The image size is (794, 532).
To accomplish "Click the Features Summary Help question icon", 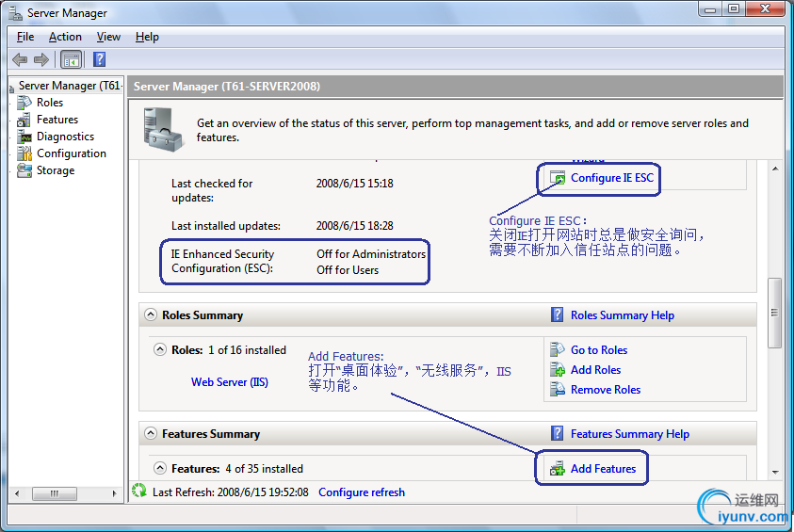I will coord(557,433).
